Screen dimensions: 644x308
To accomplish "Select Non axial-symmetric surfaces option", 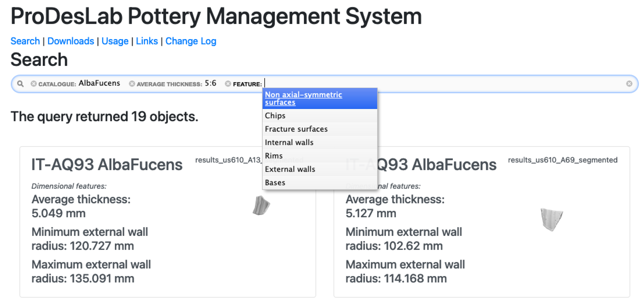I will coord(303,98).
